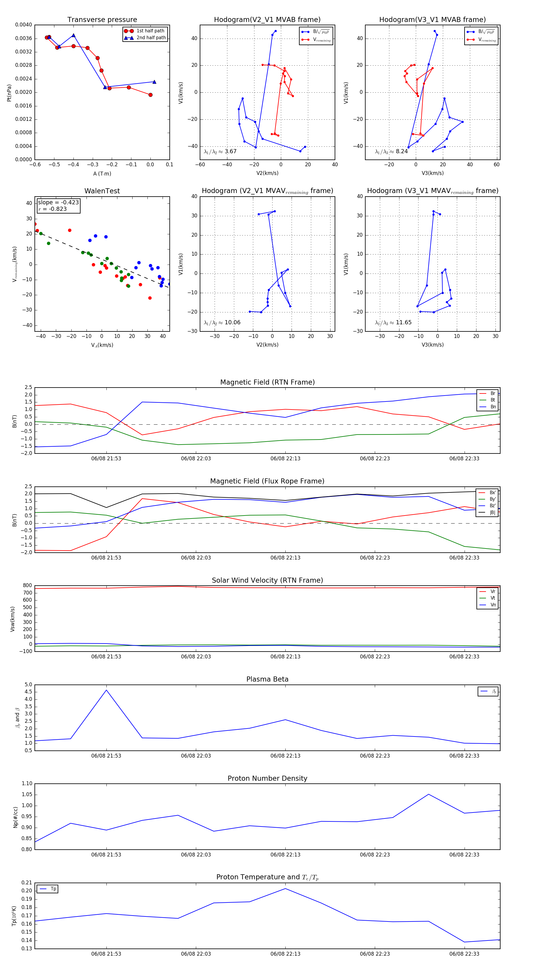
Task: Click the "Proton Number Density" title
Action: point(267,778)
